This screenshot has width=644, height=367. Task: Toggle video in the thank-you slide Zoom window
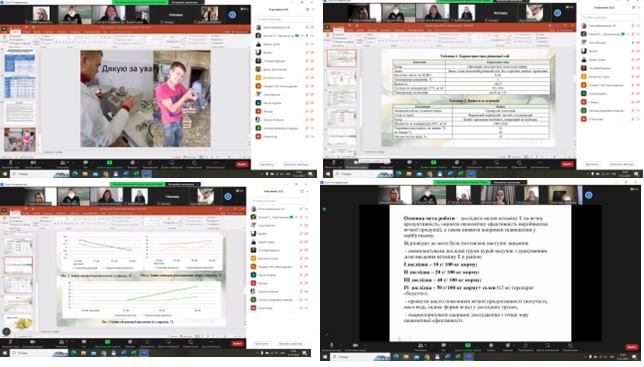[33, 163]
